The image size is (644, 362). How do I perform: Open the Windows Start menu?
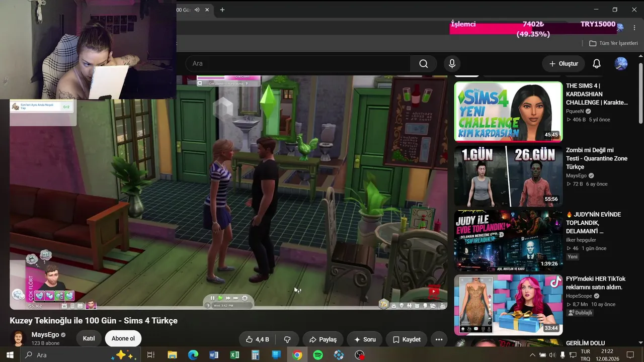point(10,355)
